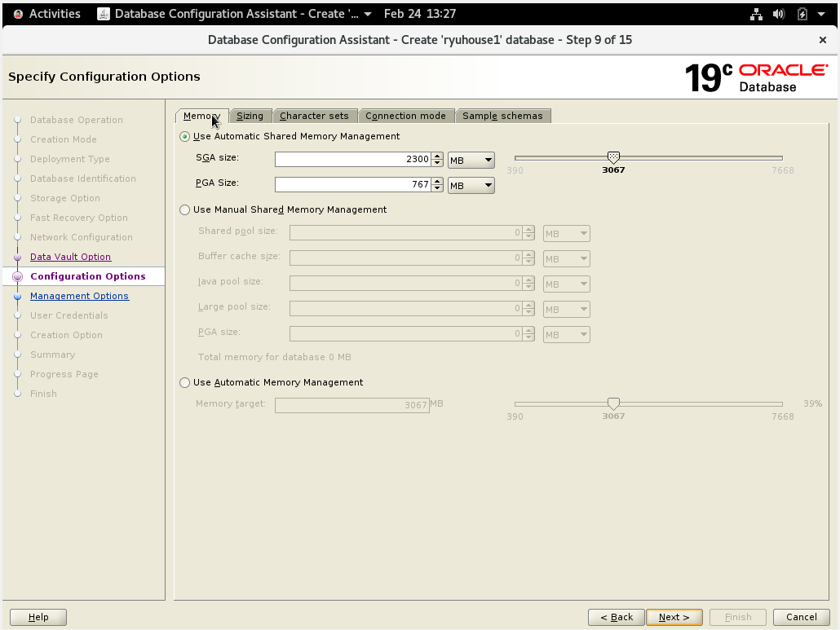The image size is (840, 630).
Task: Decrease PGA Size with the down arrow
Action: point(437,188)
